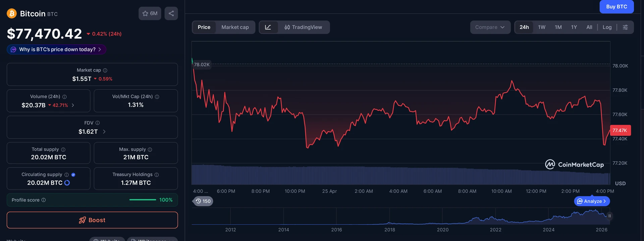Show Circulating supply info icon

66,175
